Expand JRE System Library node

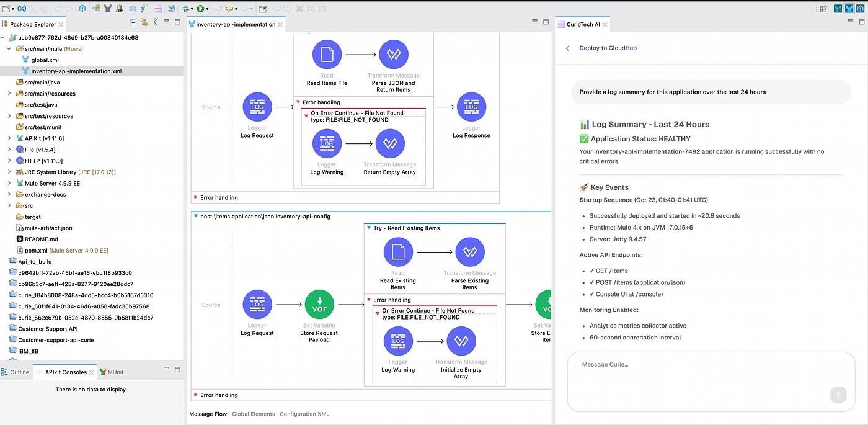click(9, 172)
